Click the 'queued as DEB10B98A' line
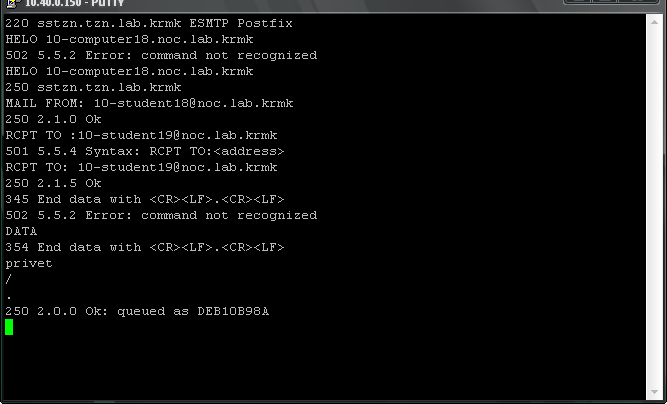The image size is (667, 404). click(137, 311)
